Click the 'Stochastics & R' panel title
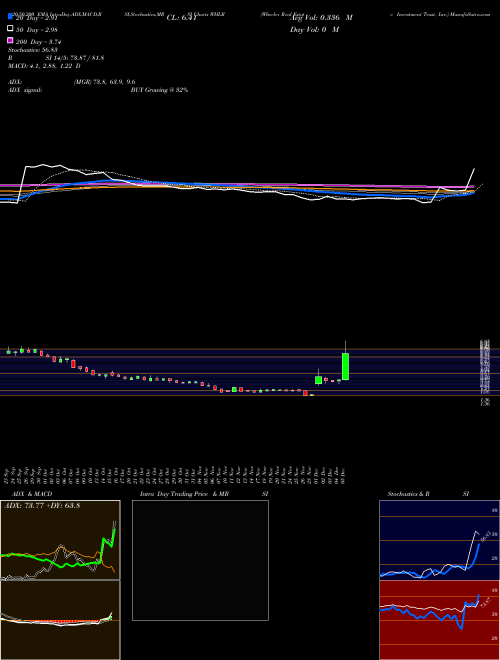The width and height of the screenshot is (500, 660). coord(409,494)
